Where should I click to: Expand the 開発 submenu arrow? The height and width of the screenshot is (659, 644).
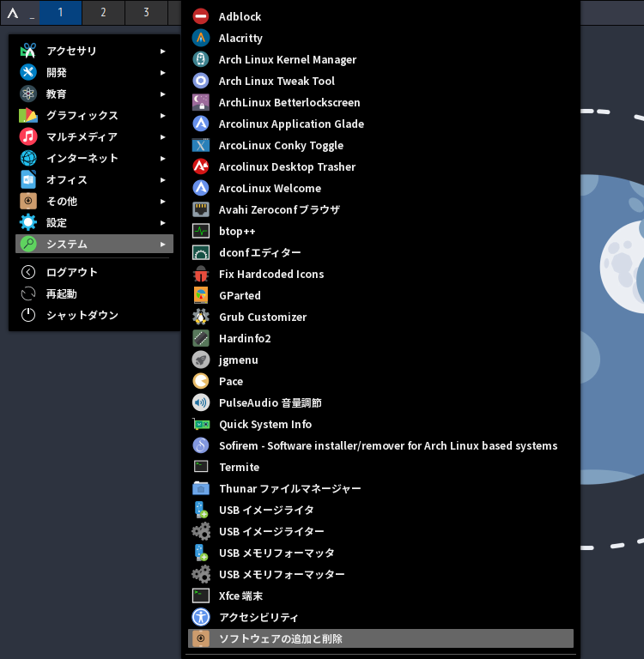pos(163,72)
